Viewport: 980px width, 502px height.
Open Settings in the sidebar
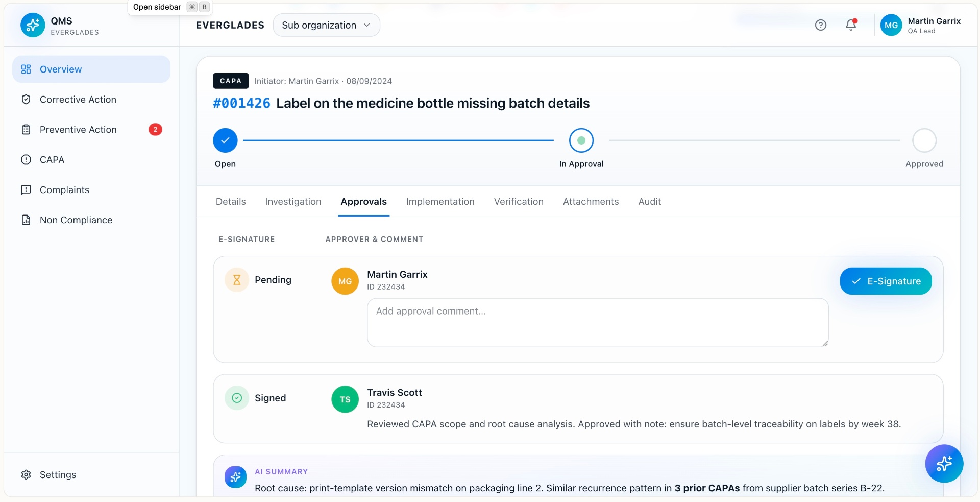tap(91, 475)
